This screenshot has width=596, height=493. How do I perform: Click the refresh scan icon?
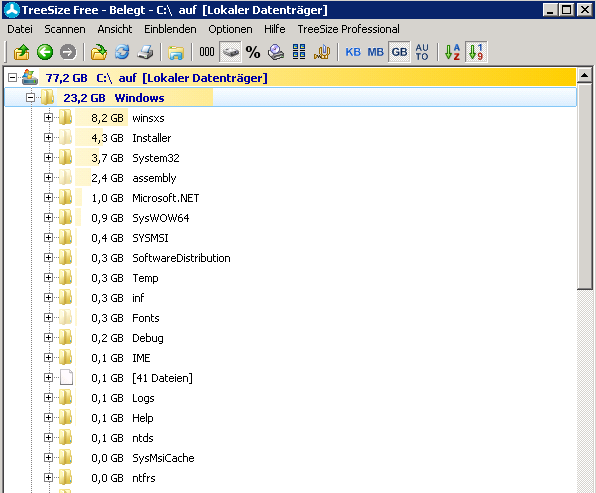point(122,52)
